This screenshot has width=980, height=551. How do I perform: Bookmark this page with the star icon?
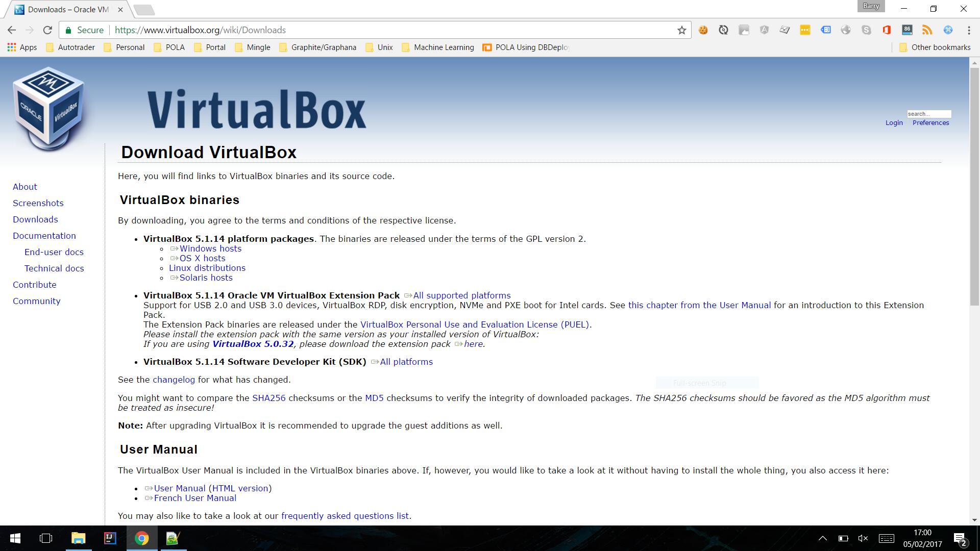pyautogui.click(x=681, y=30)
